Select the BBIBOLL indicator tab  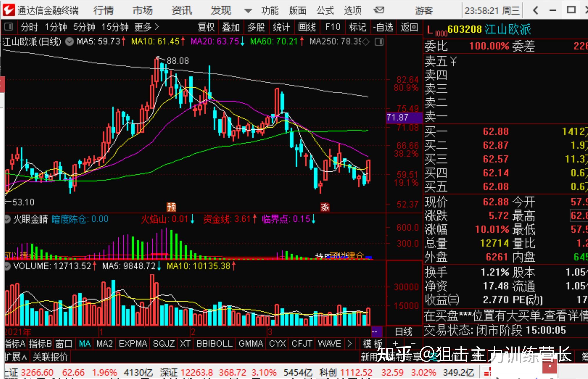[x=214, y=344]
